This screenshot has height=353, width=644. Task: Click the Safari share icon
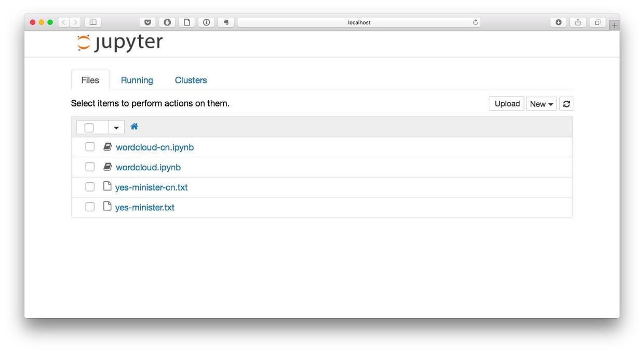click(578, 22)
